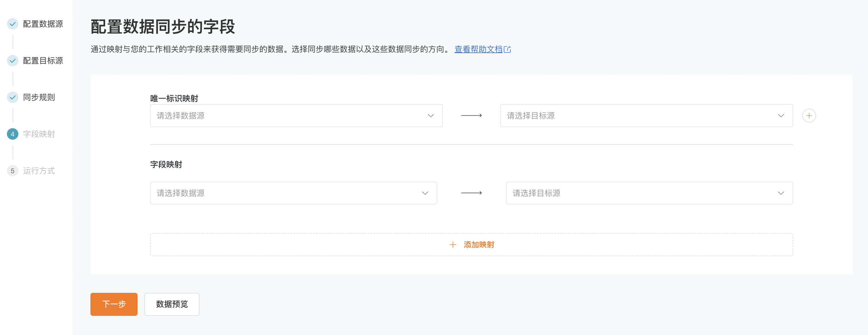Click page title 配置数据同步的字段
Screen dimensions: 868x335
pyautogui.click(x=163, y=27)
